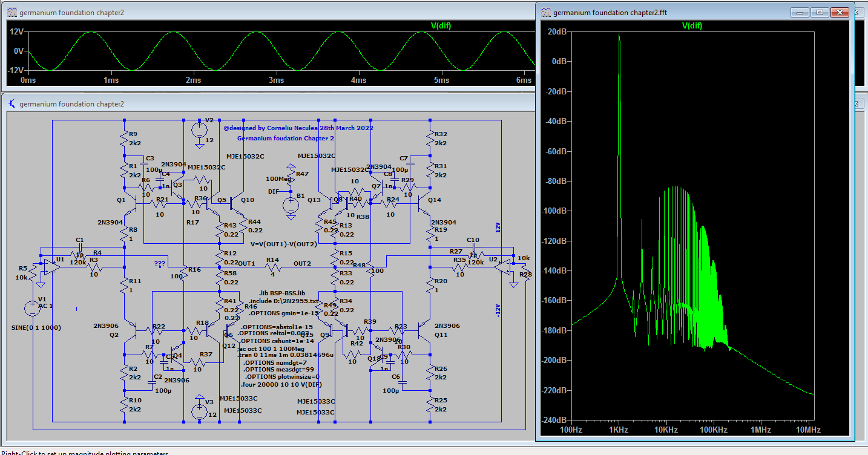
Task: Select the Q14 transistor symbol
Action: 423,205
